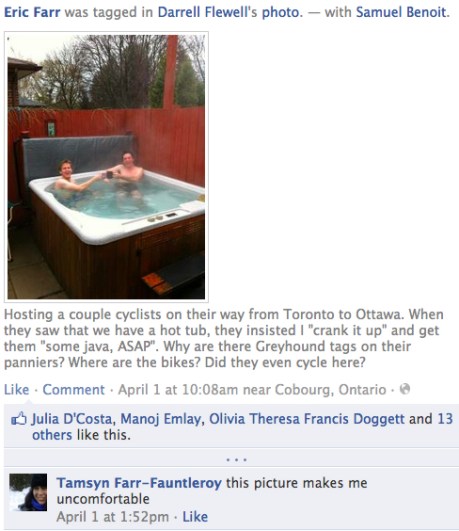This screenshot has width=459, height=531.
Task: Open Darrell Flewell's profile link
Action: pos(207,12)
